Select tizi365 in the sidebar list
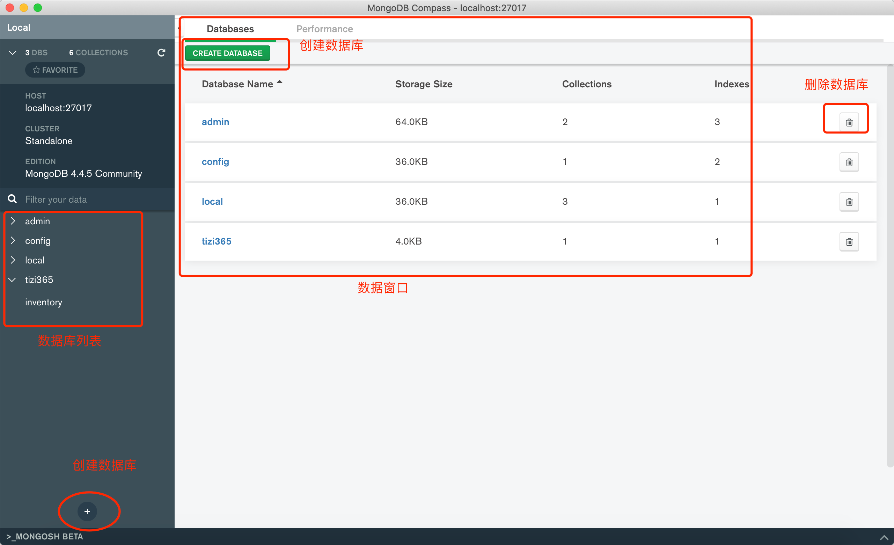Screen dimensions: 894x545 click(x=39, y=280)
